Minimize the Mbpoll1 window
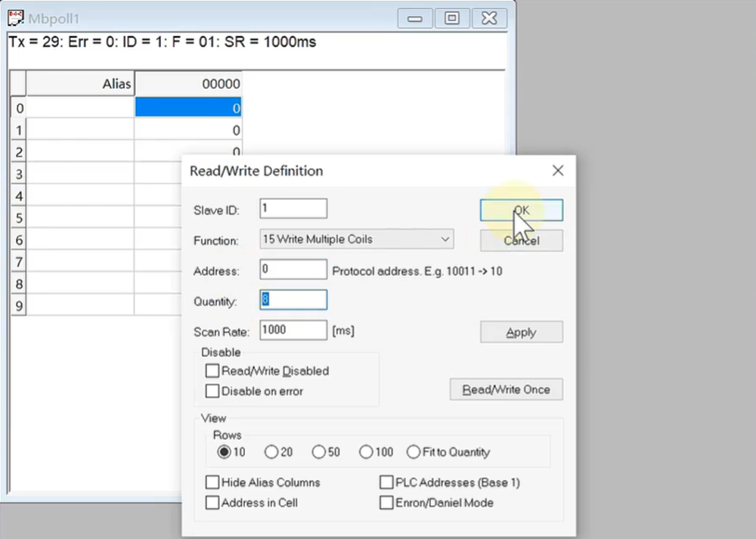 pos(414,18)
